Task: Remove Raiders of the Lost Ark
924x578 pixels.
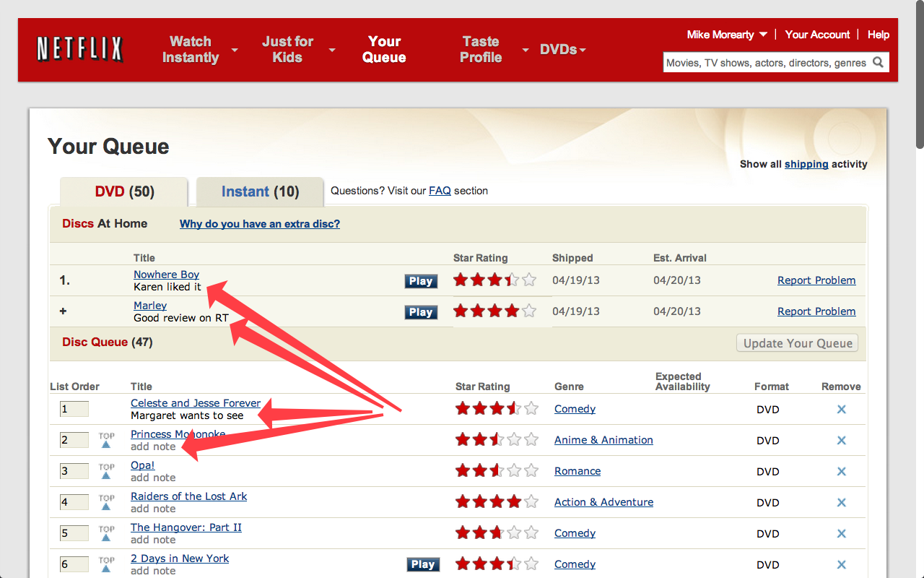Action: click(841, 502)
